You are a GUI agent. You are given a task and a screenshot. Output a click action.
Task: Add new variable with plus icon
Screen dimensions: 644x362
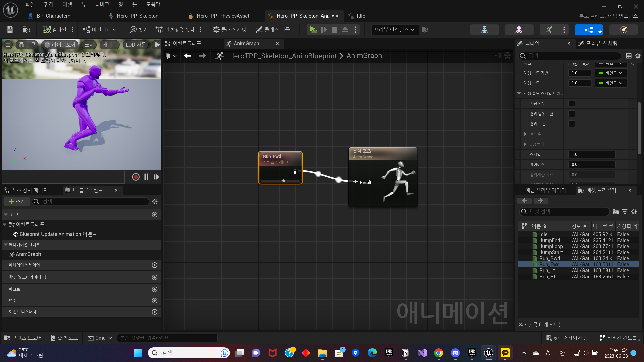(x=155, y=301)
